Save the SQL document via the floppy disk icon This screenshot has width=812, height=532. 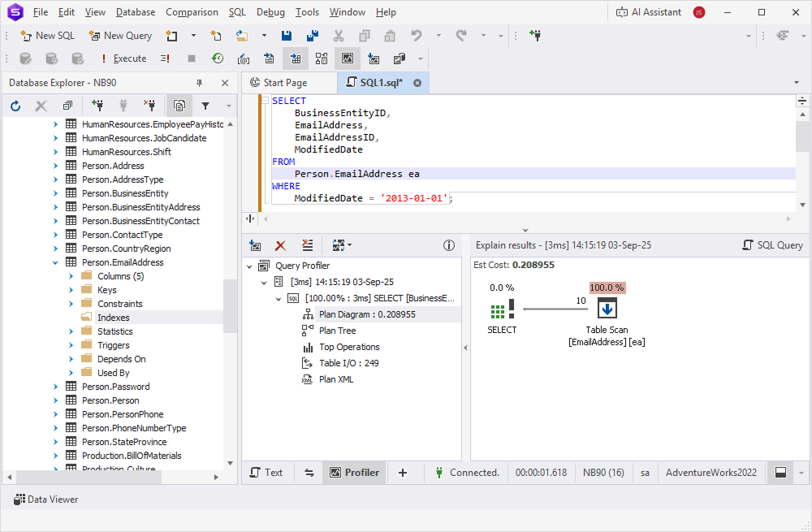coord(286,36)
